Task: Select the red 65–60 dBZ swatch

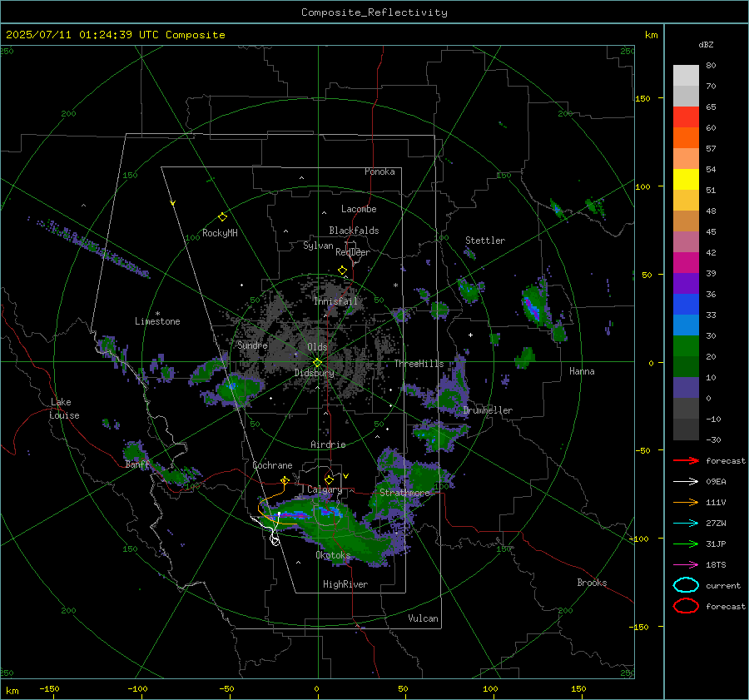Action: pos(686,117)
